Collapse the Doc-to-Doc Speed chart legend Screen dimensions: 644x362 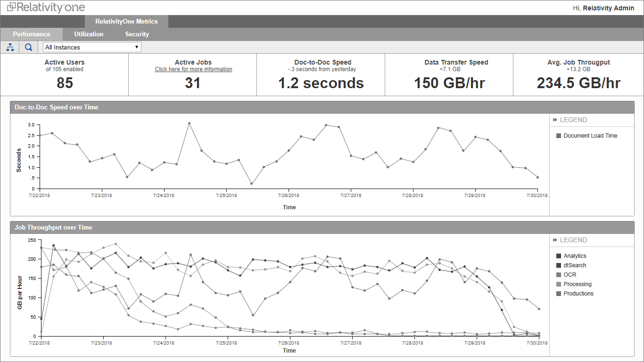(x=555, y=120)
